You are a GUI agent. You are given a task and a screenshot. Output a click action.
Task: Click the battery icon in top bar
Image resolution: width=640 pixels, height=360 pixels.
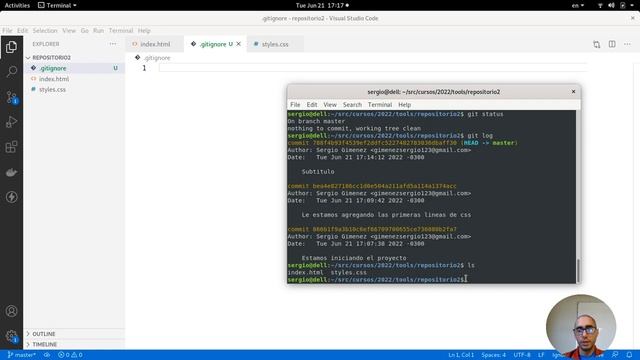pyautogui.click(x=623, y=5)
